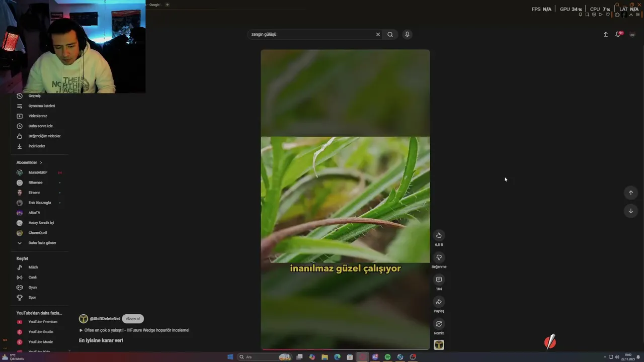Pause the Short by clicking the video
This screenshot has width=644, height=362.
tap(345, 199)
